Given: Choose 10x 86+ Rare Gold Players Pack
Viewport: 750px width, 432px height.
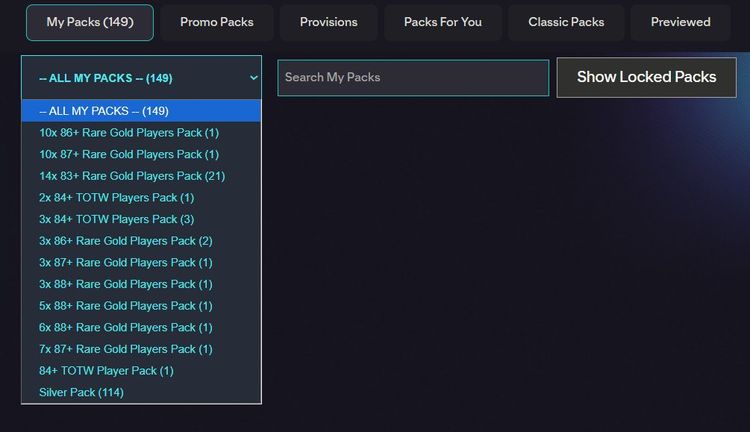Looking at the screenshot, I should [x=129, y=133].
